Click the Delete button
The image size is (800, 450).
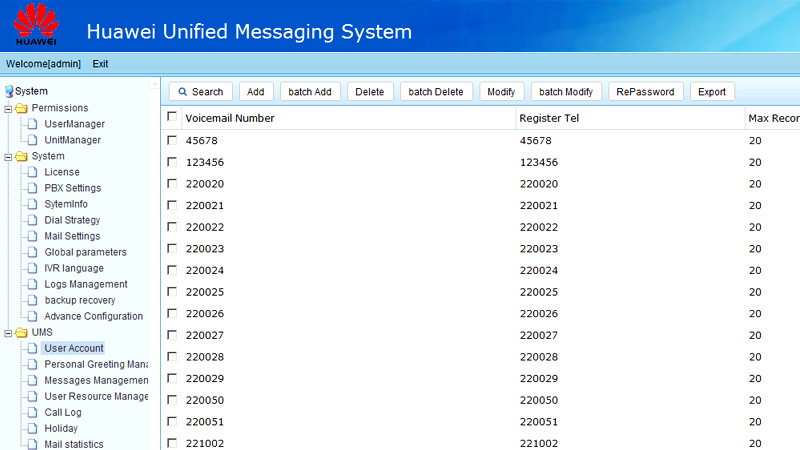click(370, 92)
